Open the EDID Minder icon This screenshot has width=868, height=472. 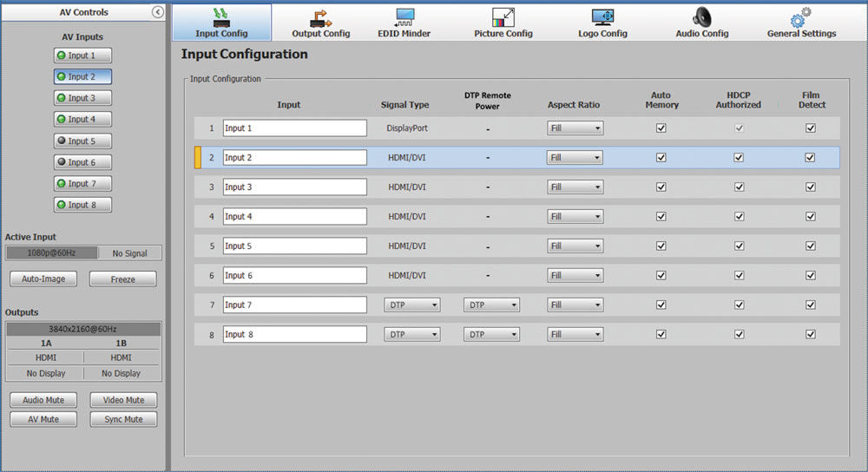click(404, 17)
